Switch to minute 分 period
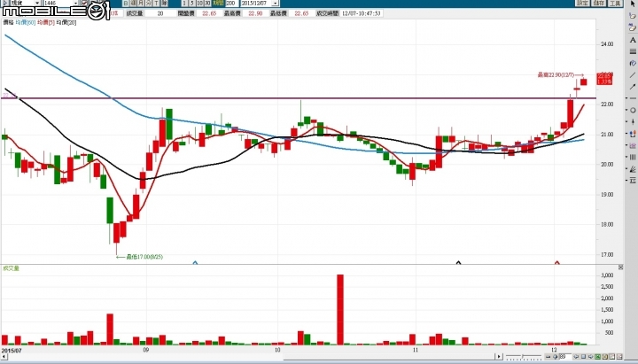The image size is (638, 364). coord(149,3)
